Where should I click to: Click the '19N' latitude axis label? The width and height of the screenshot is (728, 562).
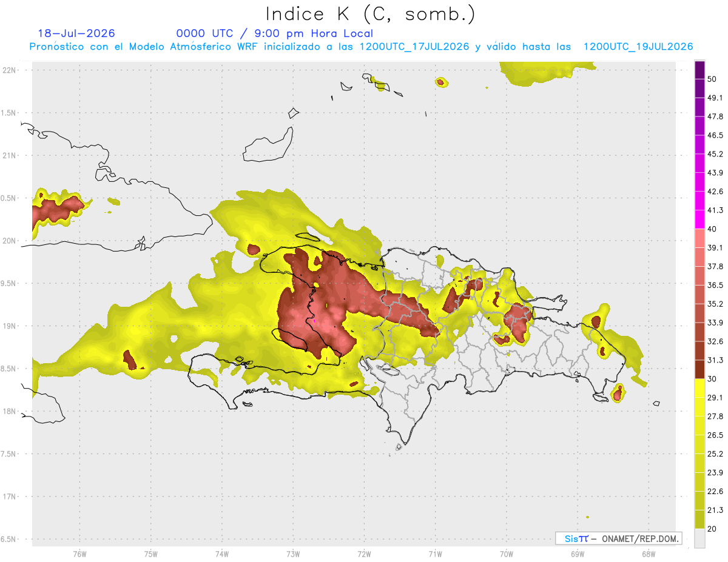(9, 326)
